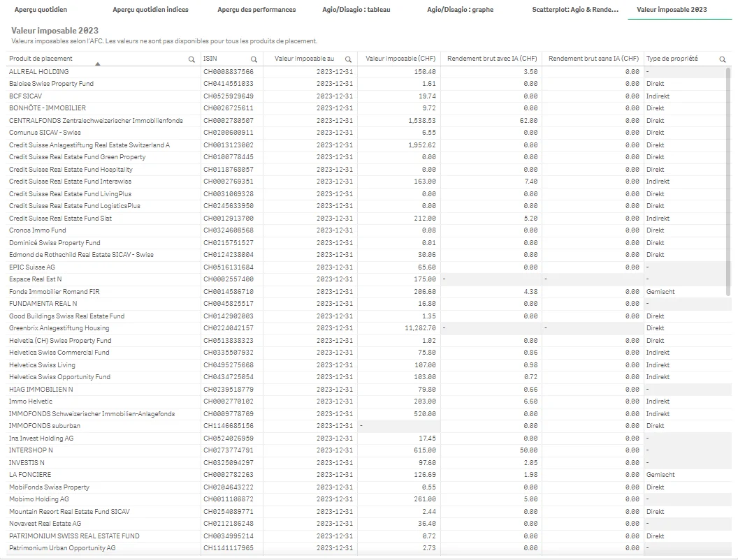Sort by Rendement brut sans IA header

click(593, 59)
